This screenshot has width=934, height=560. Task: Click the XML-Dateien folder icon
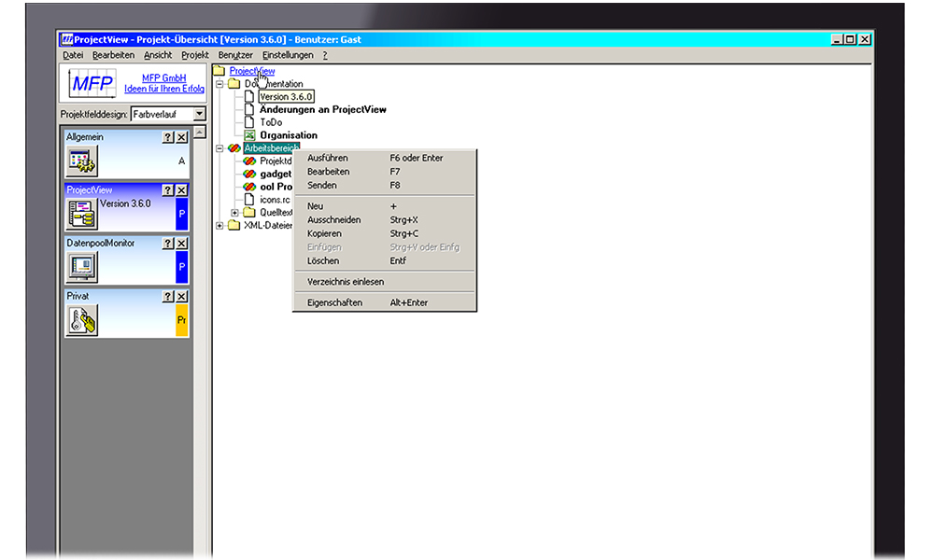coord(234,226)
